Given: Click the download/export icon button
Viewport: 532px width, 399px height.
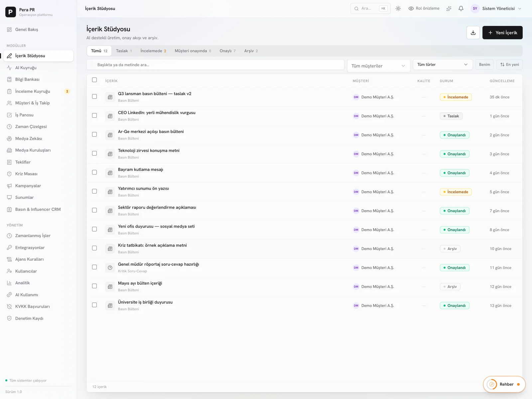Looking at the screenshot, I should pyautogui.click(x=473, y=33).
